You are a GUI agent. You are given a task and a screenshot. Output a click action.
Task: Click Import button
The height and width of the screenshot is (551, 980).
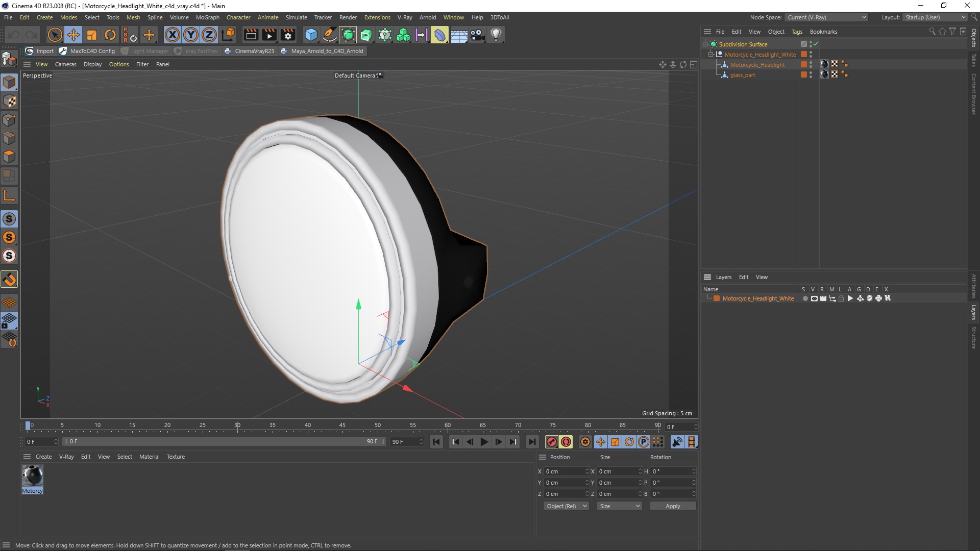[40, 51]
